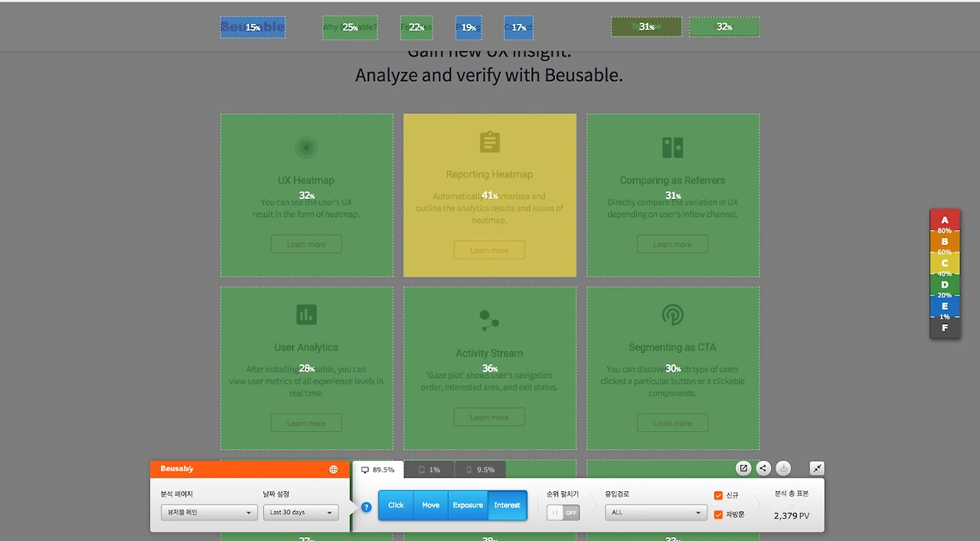Click the dark gray F grade legend swatch
This screenshot has height=541, width=980.
(x=945, y=328)
